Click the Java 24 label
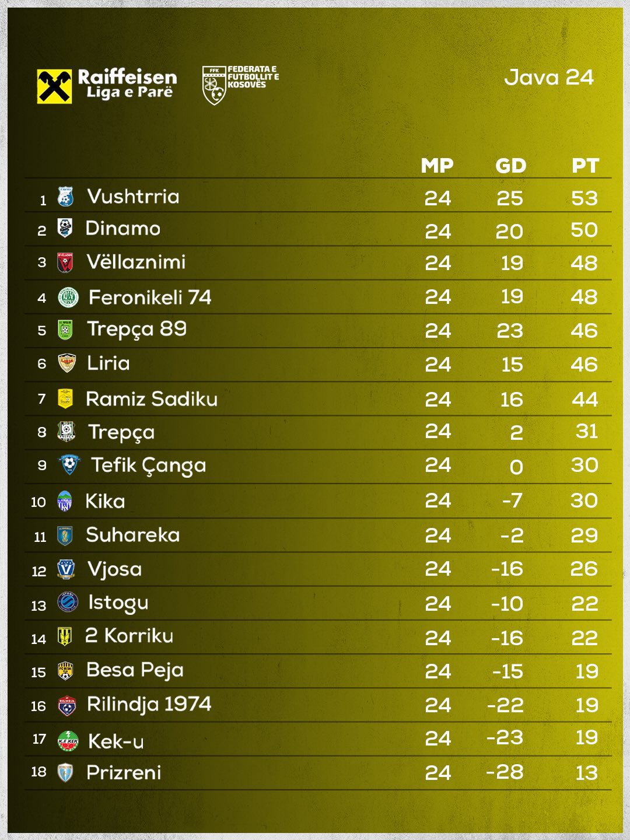The height and width of the screenshot is (840, 630). point(548,78)
